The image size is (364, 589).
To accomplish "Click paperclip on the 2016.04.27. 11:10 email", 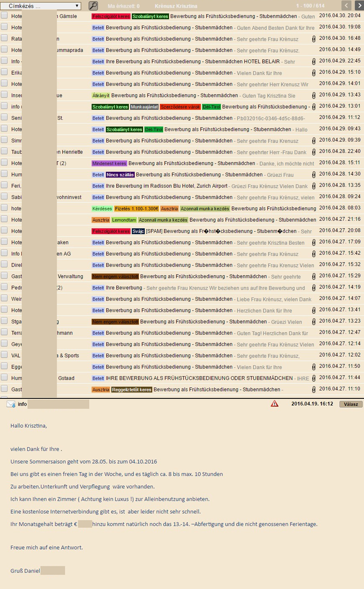I will pos(314,390).
